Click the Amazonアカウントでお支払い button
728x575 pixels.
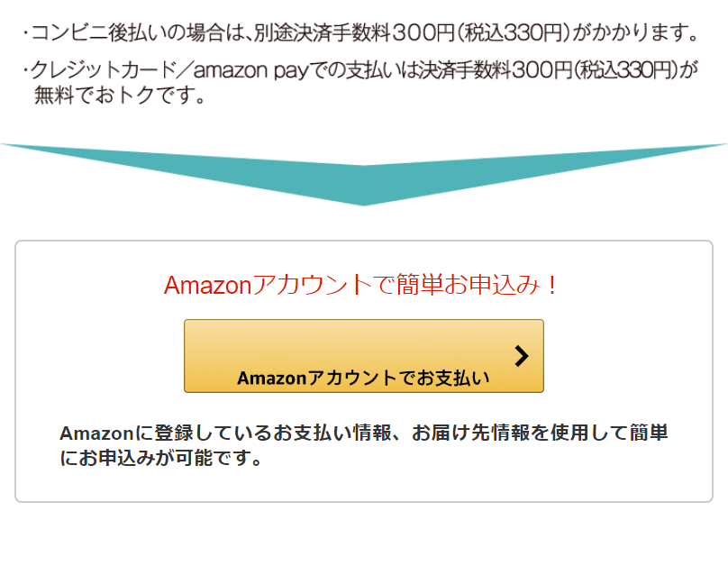coord(363,356)
